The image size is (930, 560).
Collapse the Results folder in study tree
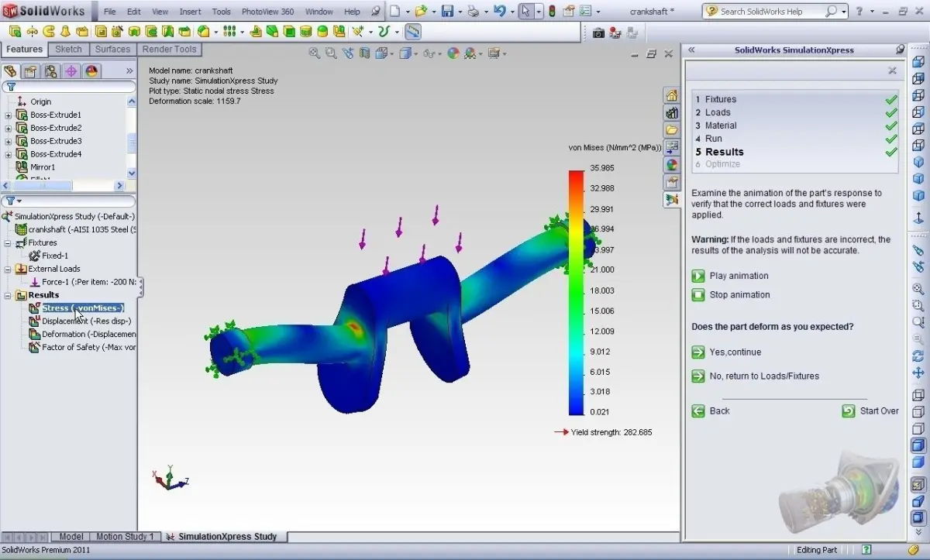[x=9, y=295]
